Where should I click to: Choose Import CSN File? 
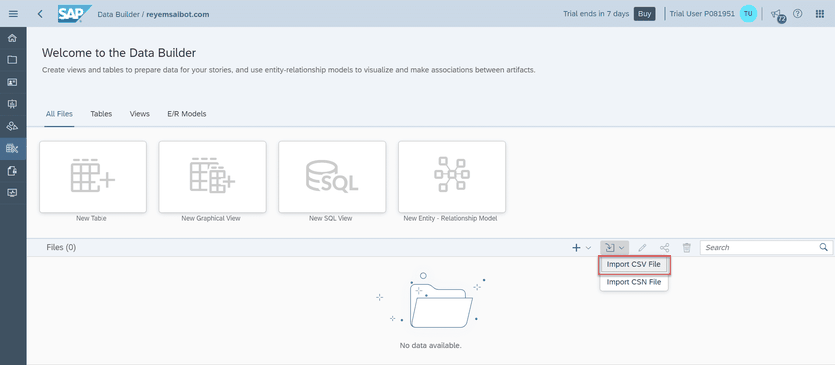click(x=634, y=282)
